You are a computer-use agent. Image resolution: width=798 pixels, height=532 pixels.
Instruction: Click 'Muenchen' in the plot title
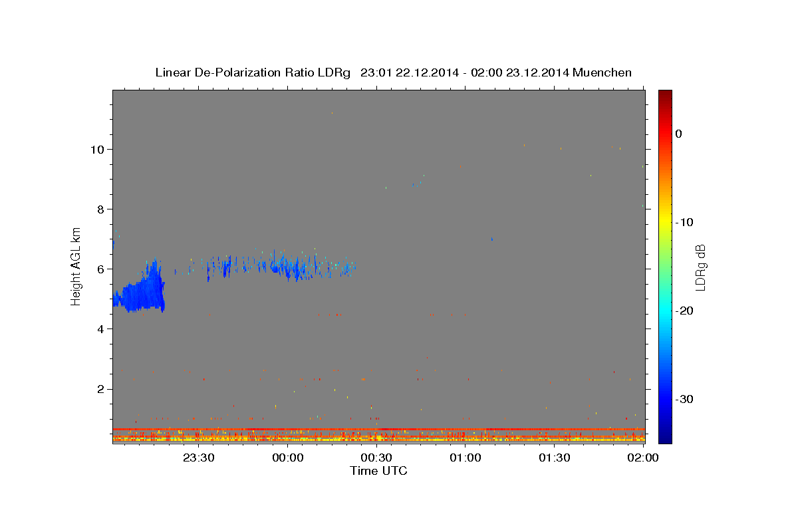tap(601, 72)
